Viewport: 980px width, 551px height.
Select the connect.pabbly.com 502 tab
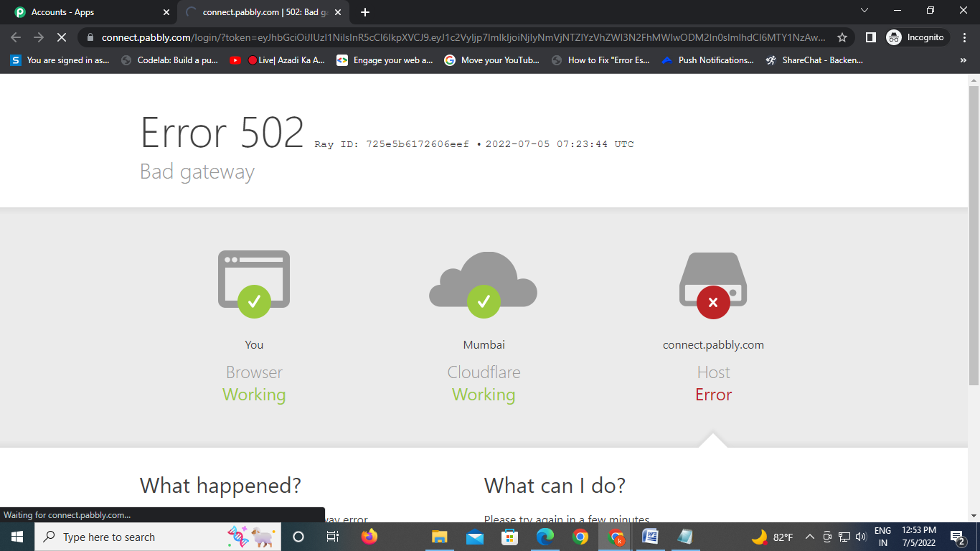(x=262, y=12)
